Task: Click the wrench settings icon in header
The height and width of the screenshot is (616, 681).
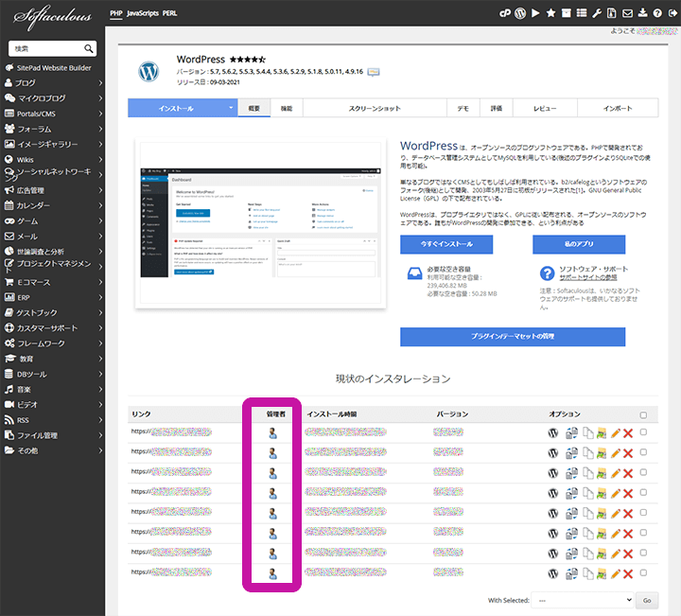Action: (x=596, y=13)
